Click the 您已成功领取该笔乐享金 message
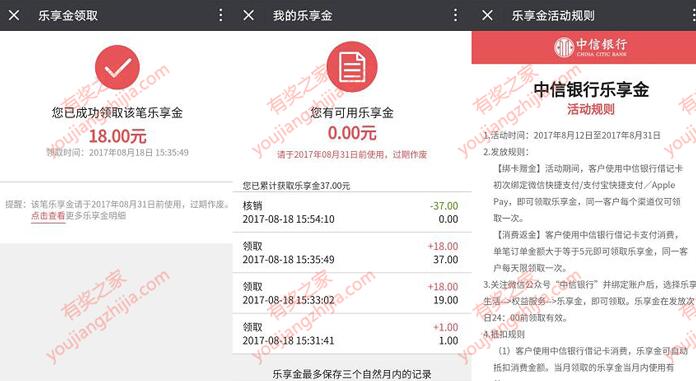696x381 pixels. 117,113
